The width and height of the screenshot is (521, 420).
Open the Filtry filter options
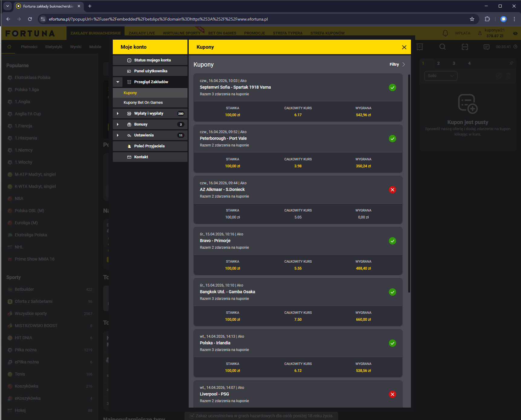pos(397,64)
